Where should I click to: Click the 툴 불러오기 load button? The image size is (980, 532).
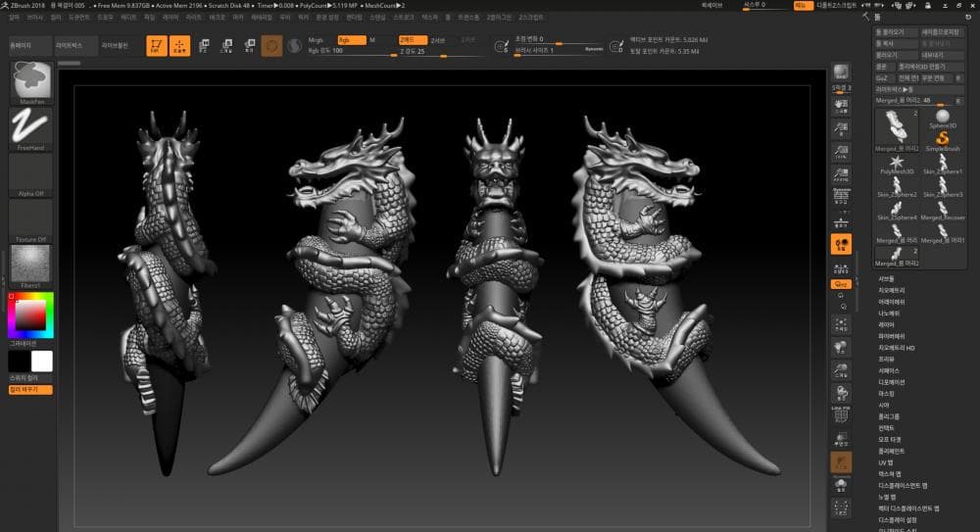click(x=896, y=32)
